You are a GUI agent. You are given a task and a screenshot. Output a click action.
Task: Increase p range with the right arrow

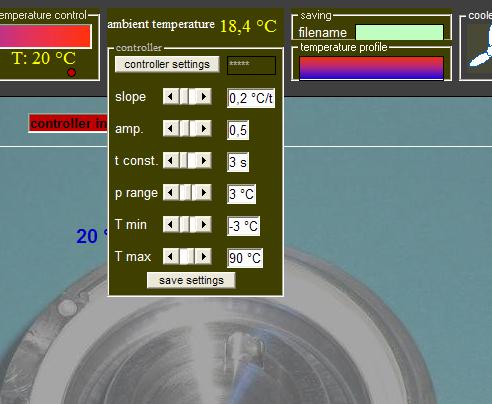[x=203, y=193]
